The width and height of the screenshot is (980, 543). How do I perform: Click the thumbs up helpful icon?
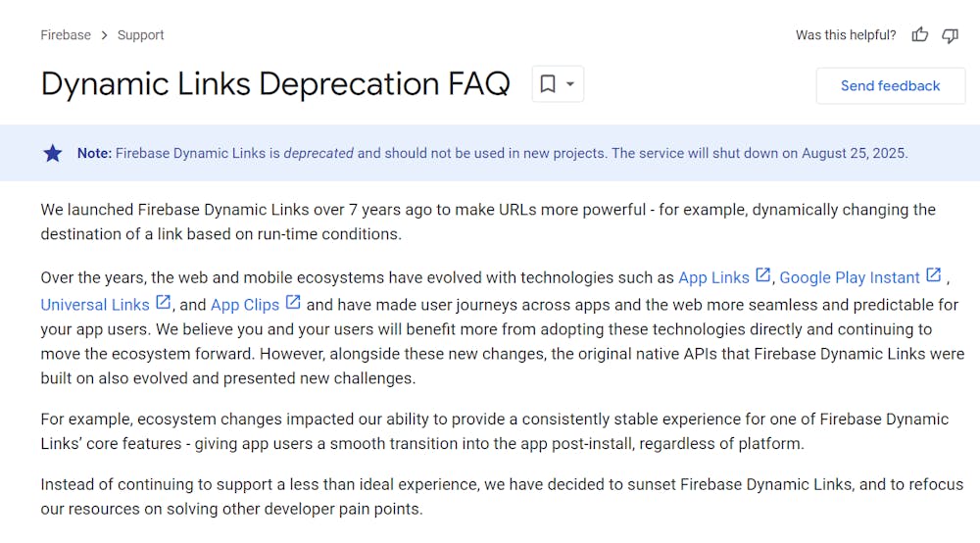919,35
